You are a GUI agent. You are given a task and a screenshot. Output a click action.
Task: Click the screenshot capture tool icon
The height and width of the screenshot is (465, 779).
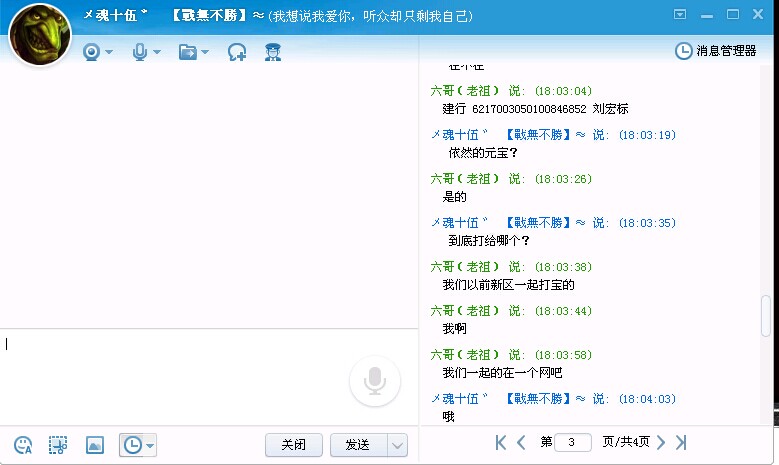pyautogui.click(x=58, y=445)
